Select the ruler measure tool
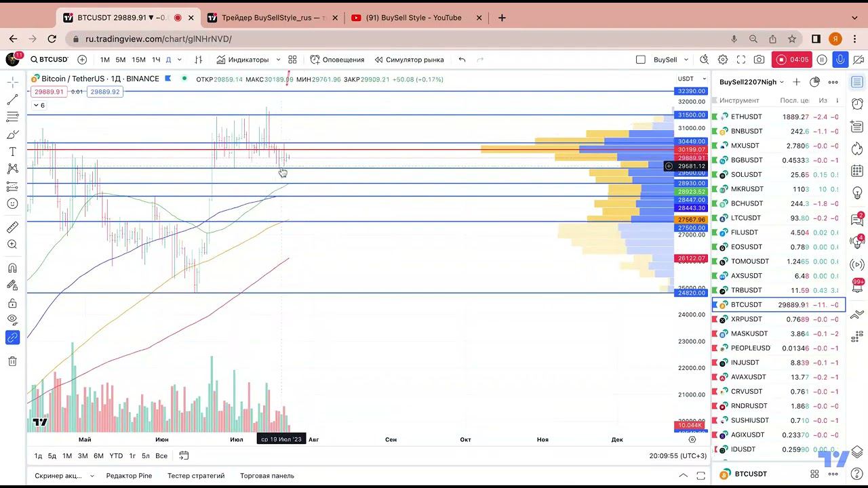The height and width of the screenshot is (488, 868). coord(12,227)
